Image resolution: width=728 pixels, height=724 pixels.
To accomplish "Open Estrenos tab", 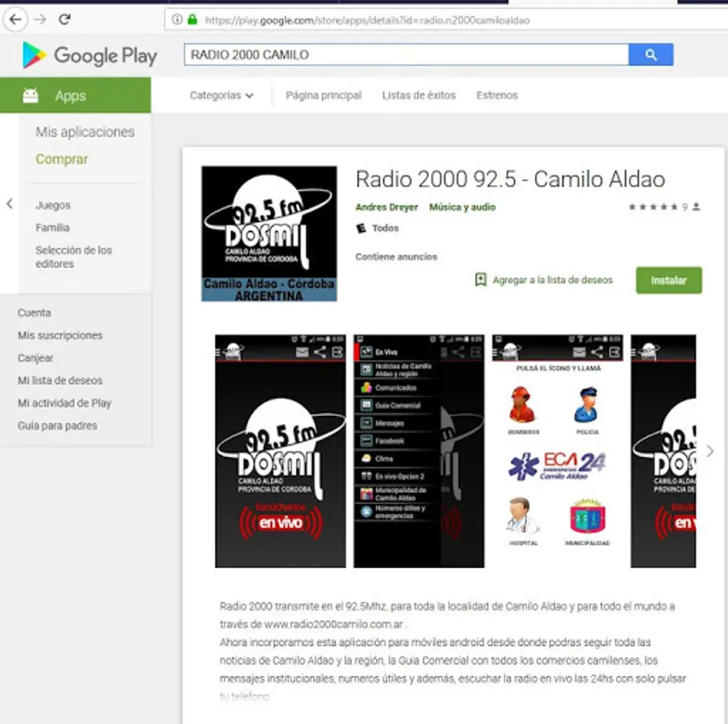I will tap(497, 96).
